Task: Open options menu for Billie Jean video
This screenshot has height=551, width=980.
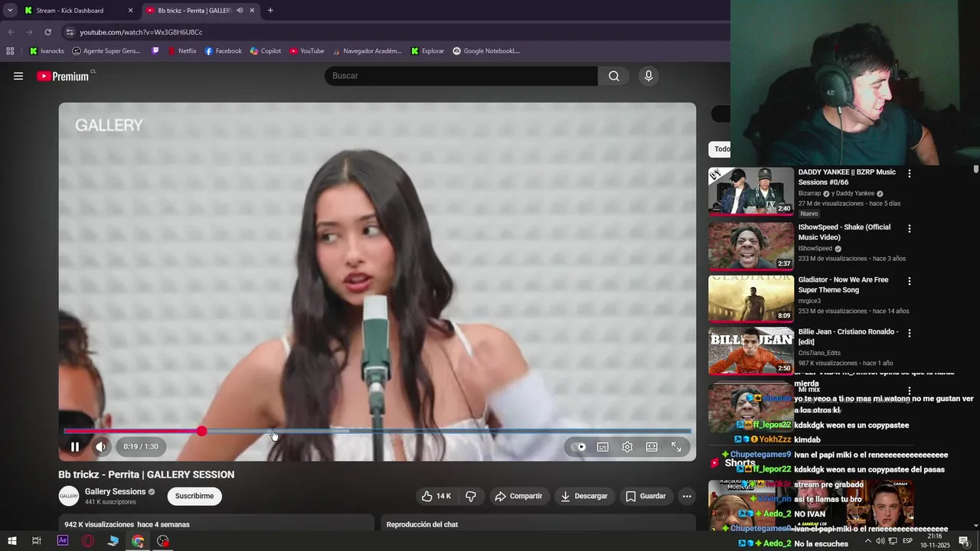Action: point(910,333)
